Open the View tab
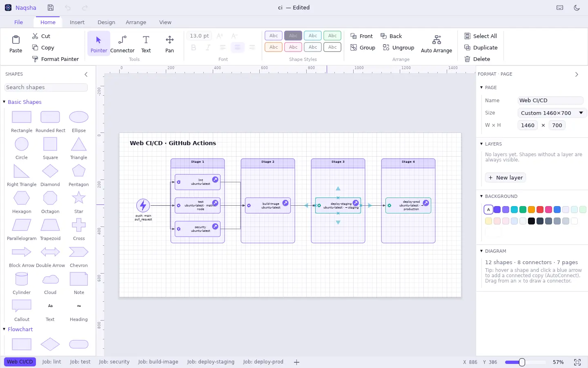The width and height of the screenshot is (588, 368). pos(165,22)
